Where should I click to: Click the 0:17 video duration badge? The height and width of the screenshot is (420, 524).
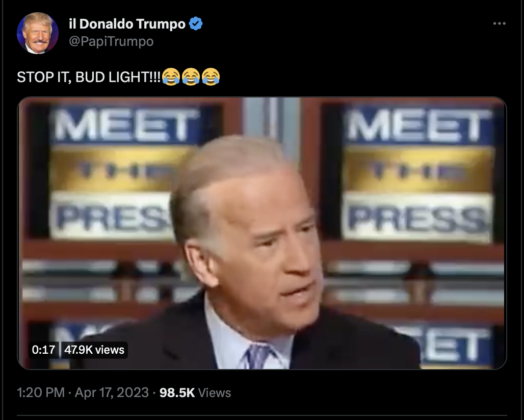tap(43, 350)
